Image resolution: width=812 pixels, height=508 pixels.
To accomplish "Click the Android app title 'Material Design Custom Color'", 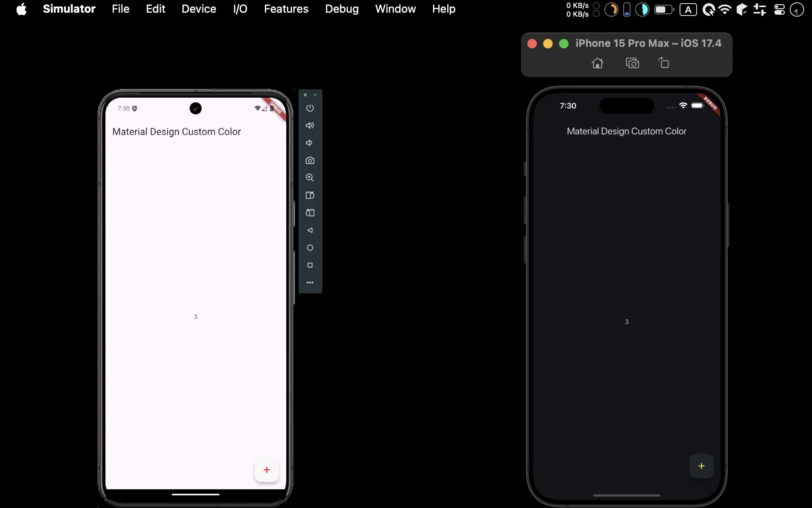I will [176, 132].
